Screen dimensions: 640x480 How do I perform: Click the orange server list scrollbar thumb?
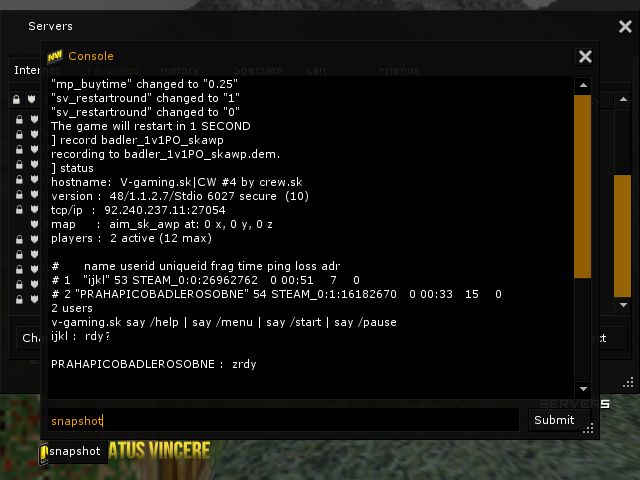click(x=622, y=236)
